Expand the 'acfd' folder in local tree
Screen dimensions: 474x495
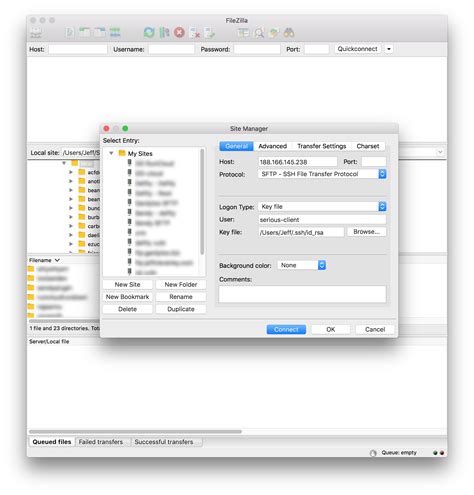[71, 172]
